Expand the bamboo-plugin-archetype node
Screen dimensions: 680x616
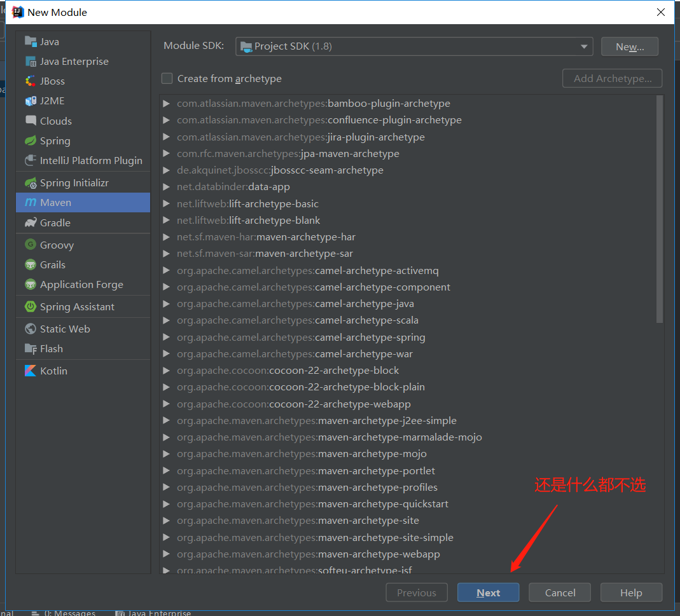(x=166, y=104)
